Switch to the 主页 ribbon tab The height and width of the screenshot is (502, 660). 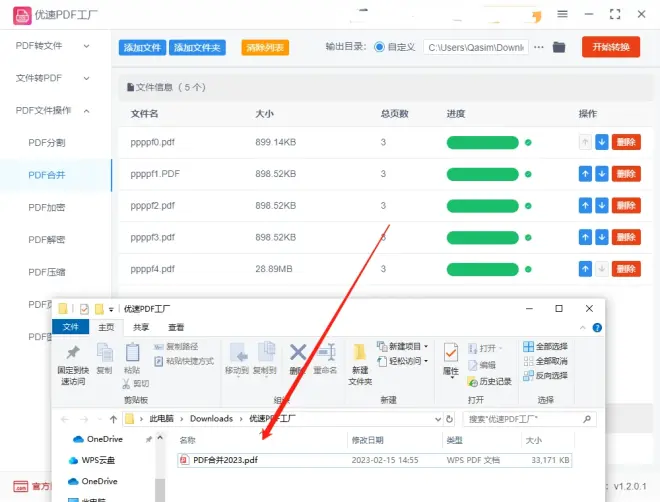point(106,327)
